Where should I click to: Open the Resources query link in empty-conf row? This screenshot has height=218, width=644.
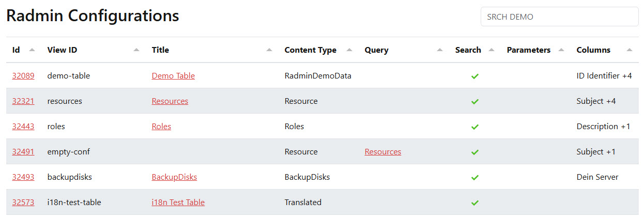click(383, 152)
